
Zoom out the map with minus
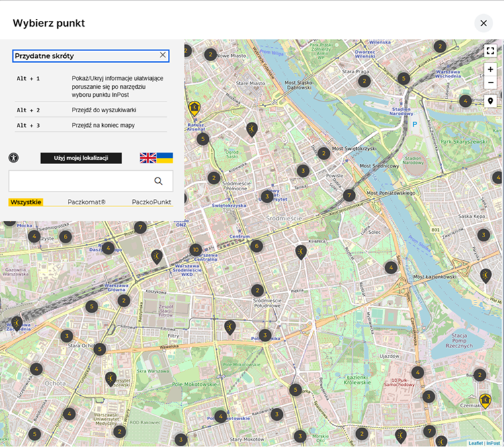[491, 83]
